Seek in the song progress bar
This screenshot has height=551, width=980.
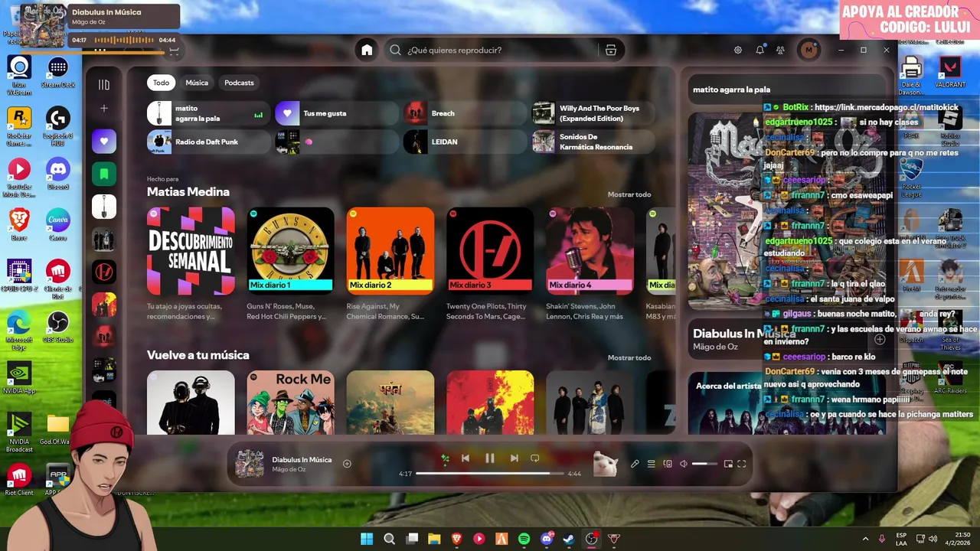coord(490,474)
